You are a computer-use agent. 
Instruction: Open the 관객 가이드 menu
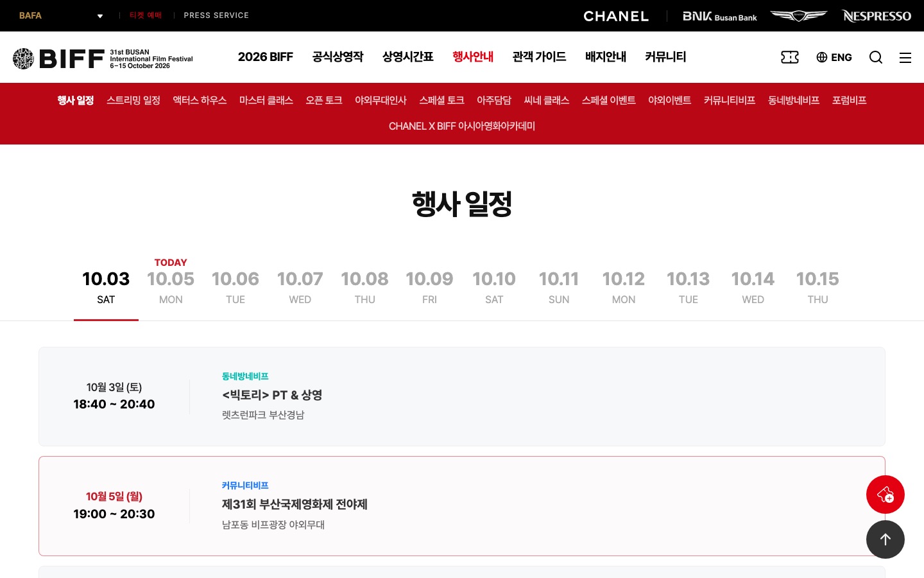[x=540, y=57]
